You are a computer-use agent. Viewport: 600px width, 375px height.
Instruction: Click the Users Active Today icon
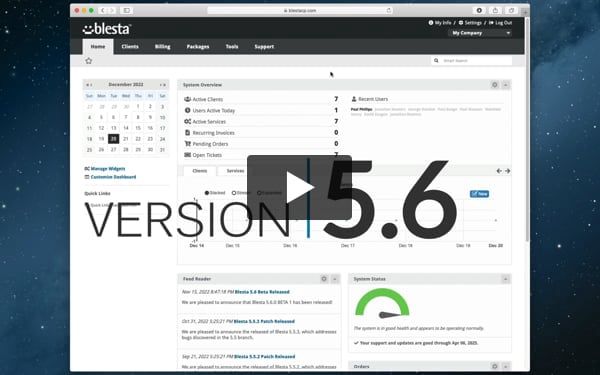(x=188, y=110)
